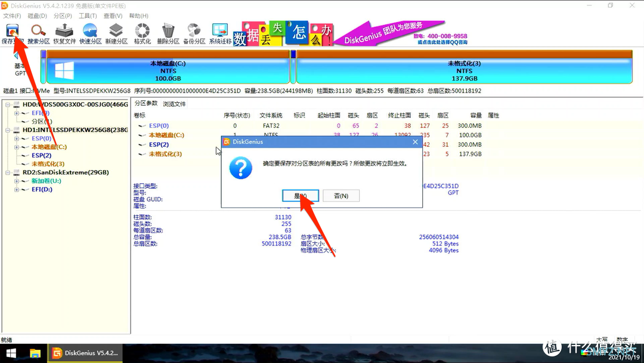Open the Partition (分区) menu
The height and width of the screenshot is (363, 644).
[x=63, y=16]
